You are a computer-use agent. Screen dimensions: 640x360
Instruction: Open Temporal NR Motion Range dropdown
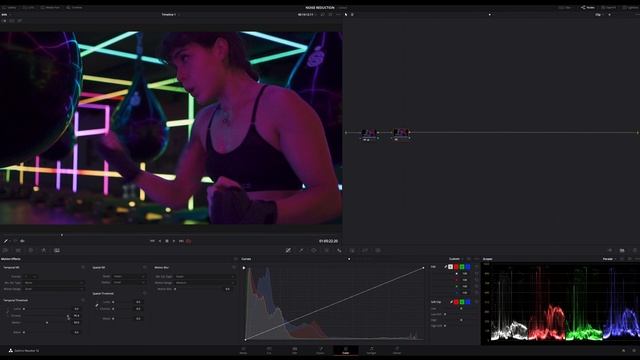point(54,289)
